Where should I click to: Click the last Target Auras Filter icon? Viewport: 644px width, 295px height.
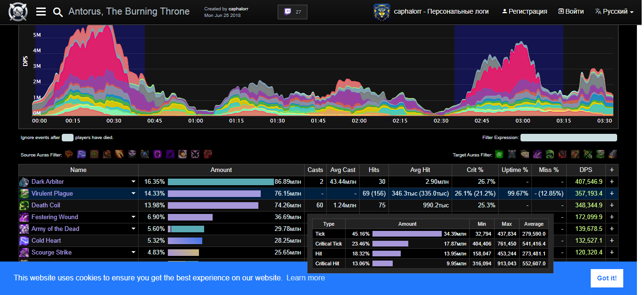click(612, 154)
